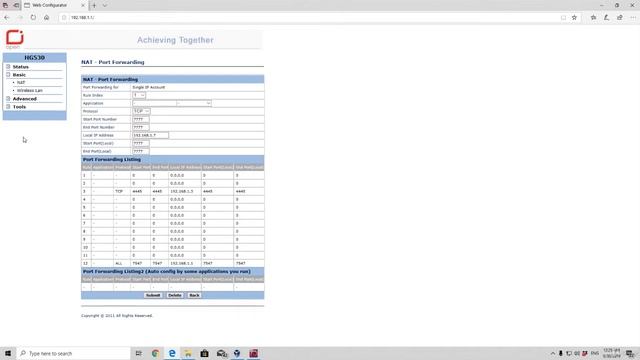Click the Add notes pen icon
This screenshot has width=640, height=360.
(x=607, y=18)
